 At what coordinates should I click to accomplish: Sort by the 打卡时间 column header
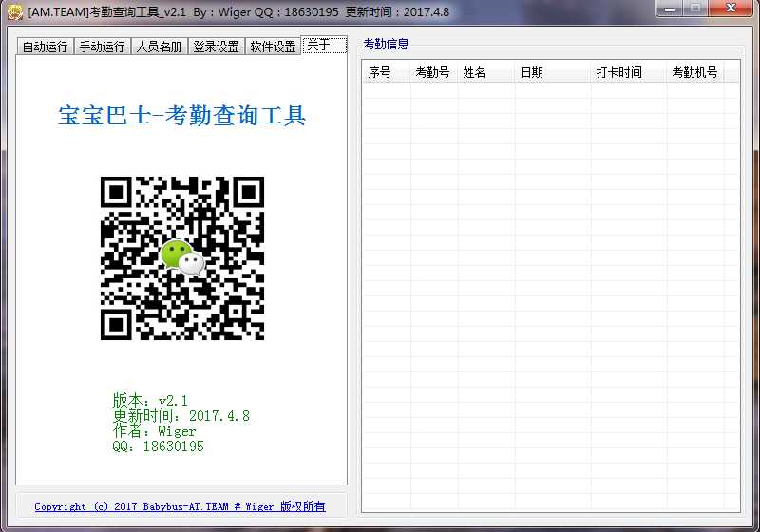[x=629, y=73]
